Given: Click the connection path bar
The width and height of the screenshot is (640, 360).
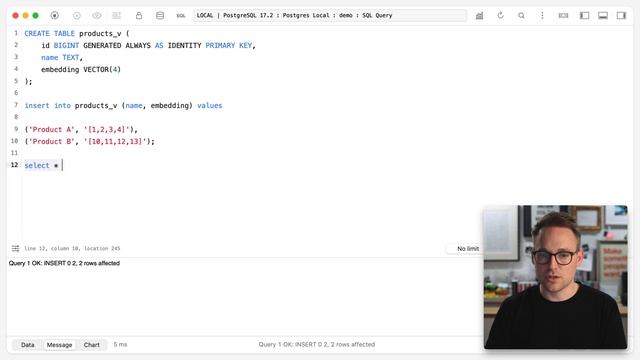Looking at the screenshot, I should (330, 16).
